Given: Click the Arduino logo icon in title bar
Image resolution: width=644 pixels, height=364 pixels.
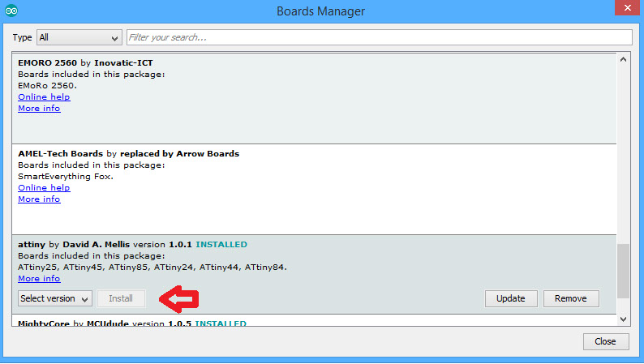Looking at the screenshot, I should [x=11, y=11].
